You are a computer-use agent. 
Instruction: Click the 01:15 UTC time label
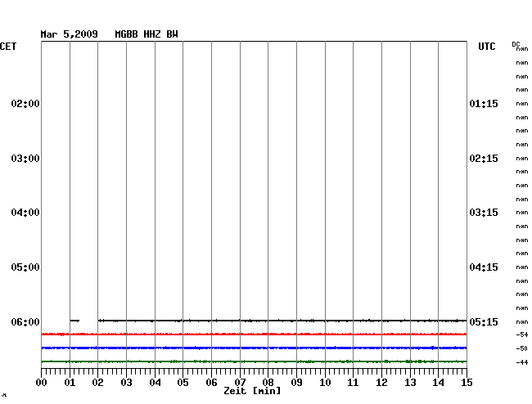(x=484, y=104)
